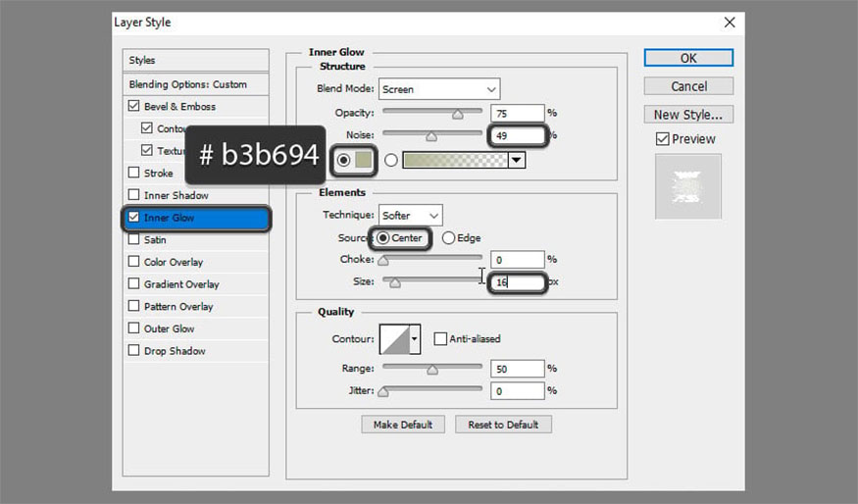Toggle the Preview checkbox
858x504 pixels.
coord(662,139)
